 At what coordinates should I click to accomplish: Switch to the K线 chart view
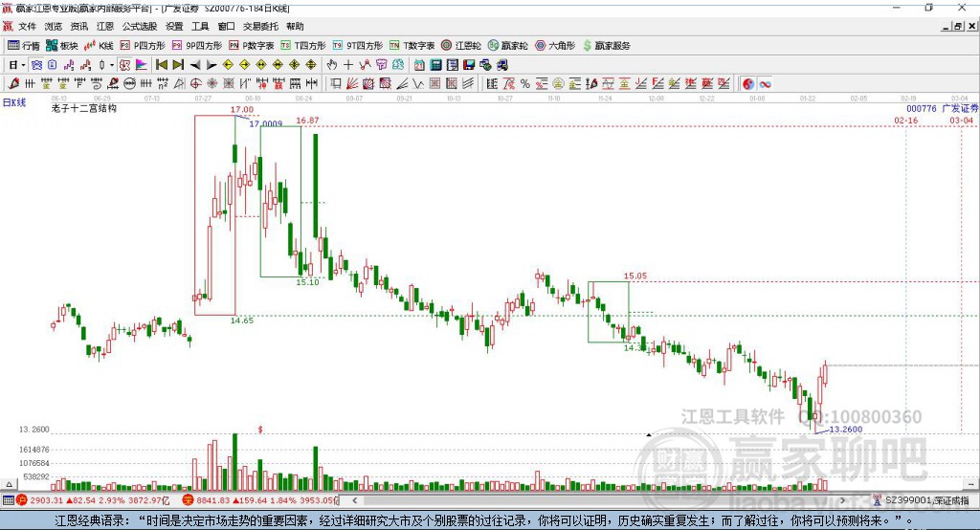point(99,46)
